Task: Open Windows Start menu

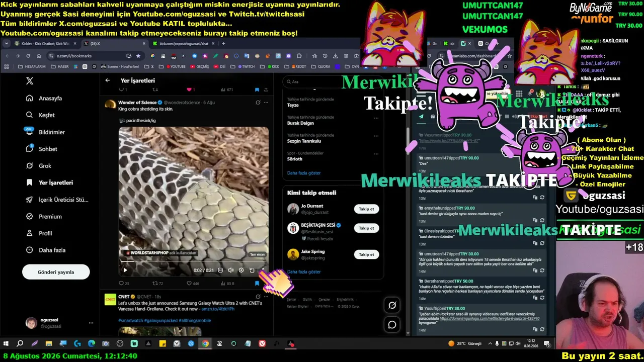Action: coord(6,344)
